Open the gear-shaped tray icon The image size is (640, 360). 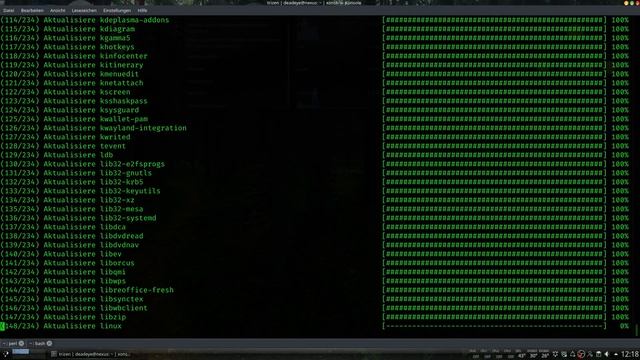[556, 354]
